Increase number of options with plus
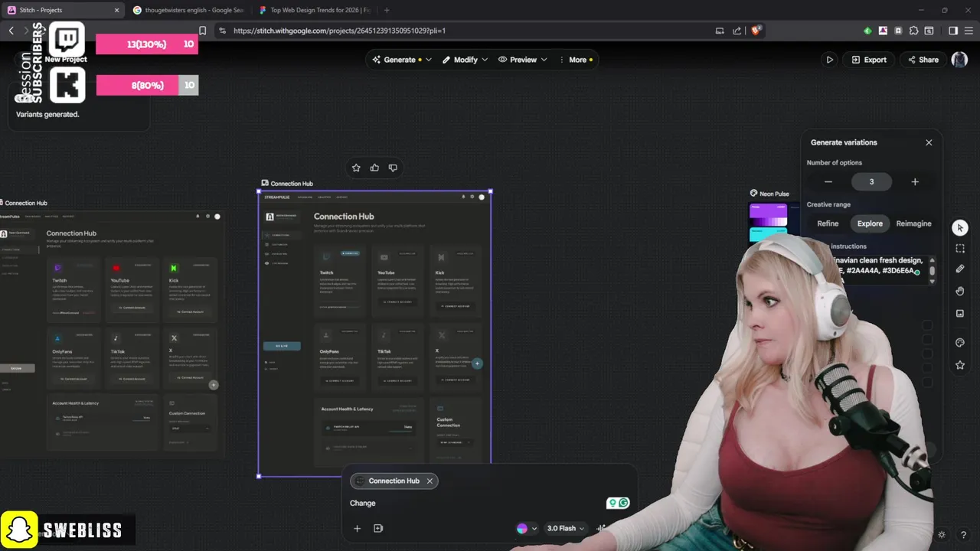Image resolution: width=980 pixels, height=551 pixels. (915, 182)
